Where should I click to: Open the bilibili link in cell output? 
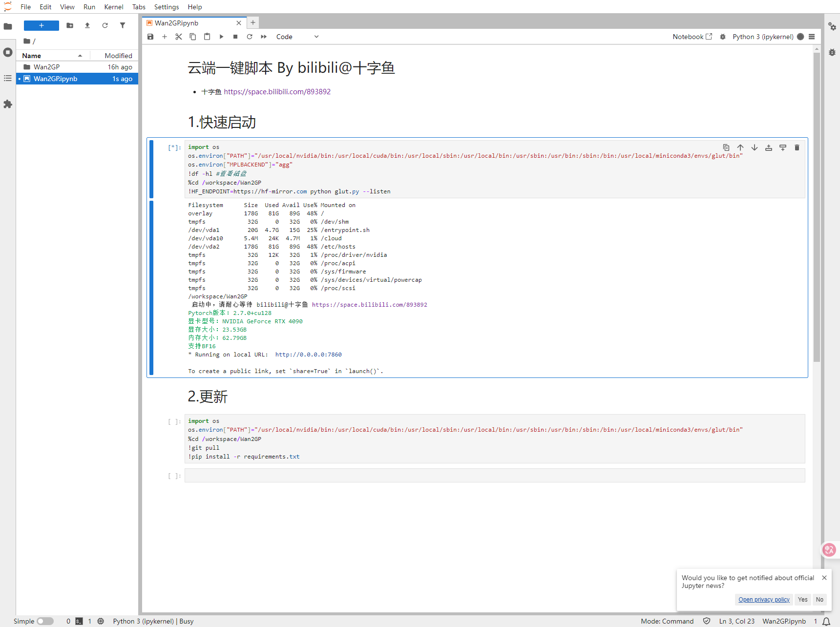click(369, 305)
